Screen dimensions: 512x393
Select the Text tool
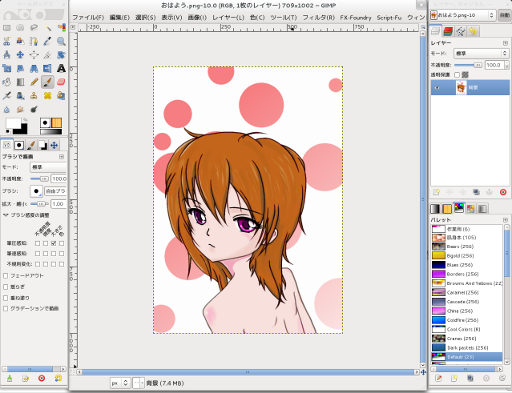pos(61,68)
